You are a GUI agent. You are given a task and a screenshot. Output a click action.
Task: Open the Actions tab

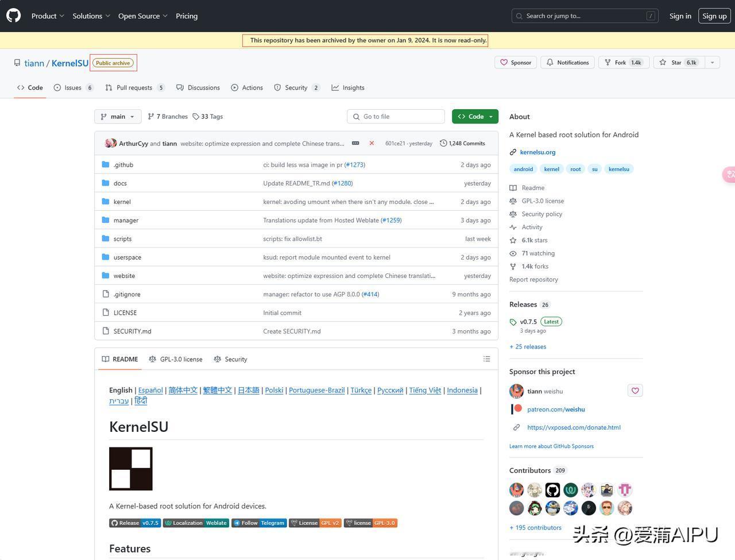247,88
